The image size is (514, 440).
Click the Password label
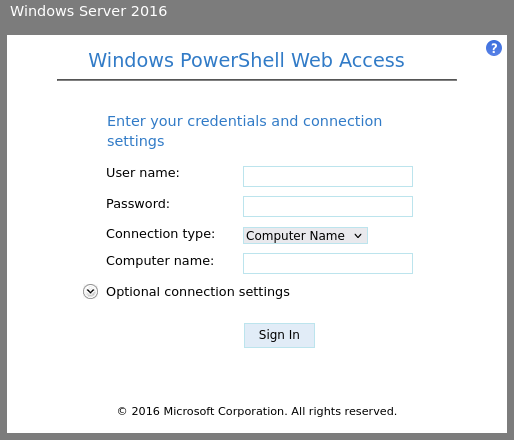138,203
